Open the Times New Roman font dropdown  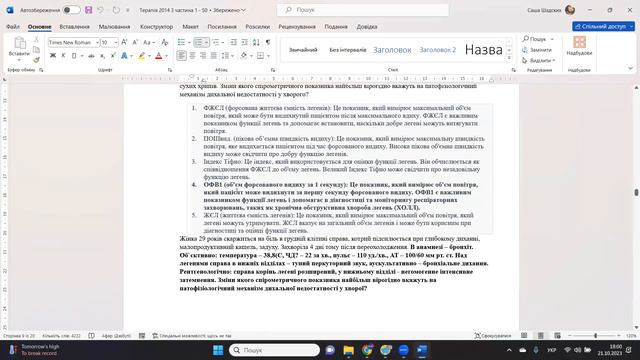point(97,42)
